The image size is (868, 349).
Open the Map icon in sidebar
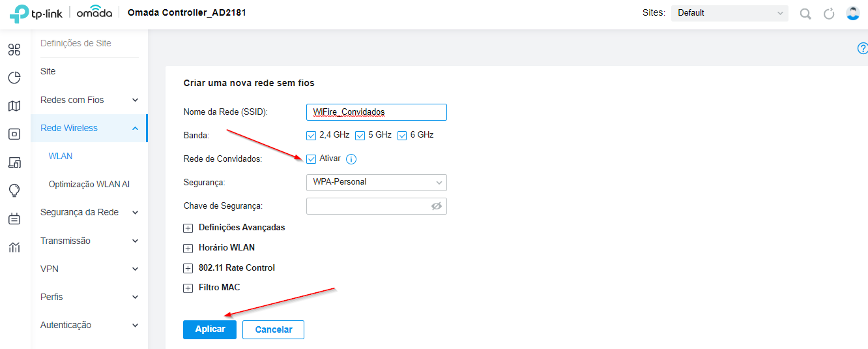coord(14,106)
